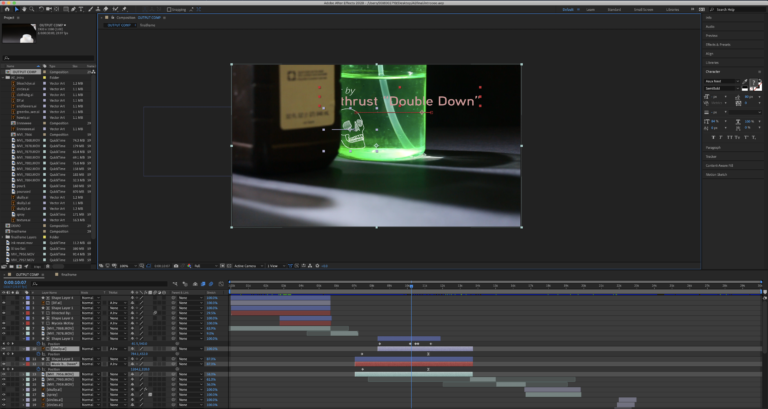Toggle the eye for layer 17 [spray]
Image resolution: width=768 pixels, height=409 pixels.
4,394
